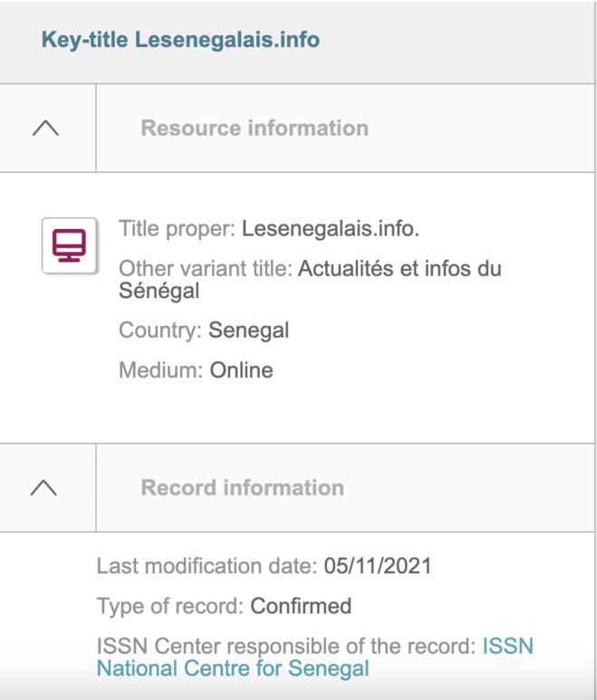Collapse the Record information section chevron
Viewport: 597px width, 700px height.
point(43,487)
